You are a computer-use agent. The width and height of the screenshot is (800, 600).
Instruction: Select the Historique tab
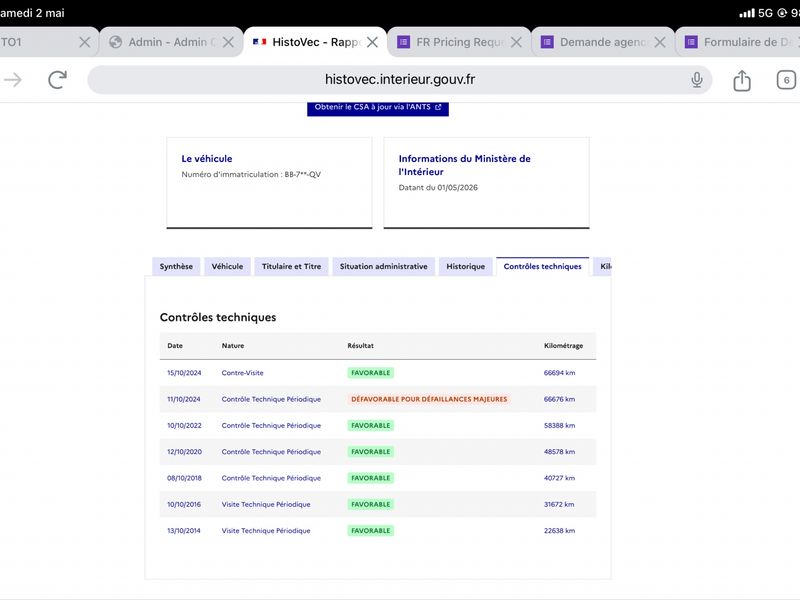pyautogui.click(x=466, y=266)
